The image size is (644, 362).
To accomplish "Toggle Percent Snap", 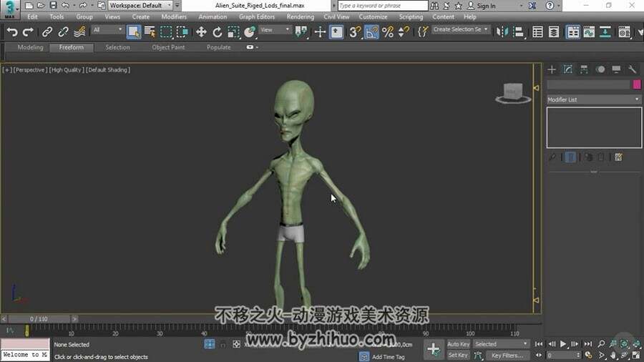I will click(387, 31).
